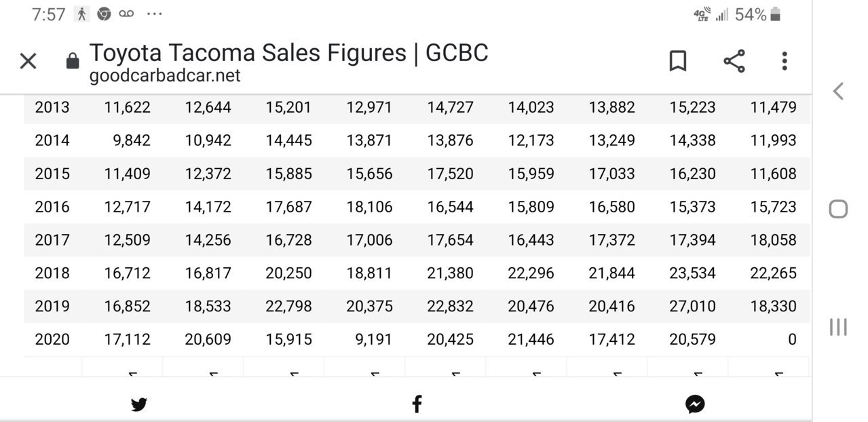Share page via Twitter icon
The image size is (868, 422).
tap(139, 405)
